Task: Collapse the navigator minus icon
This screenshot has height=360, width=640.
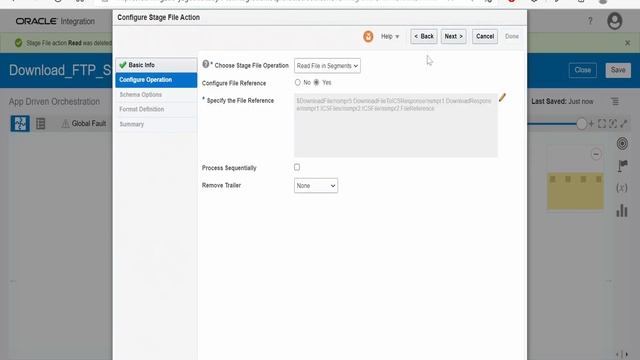Action: coord(596,154)
